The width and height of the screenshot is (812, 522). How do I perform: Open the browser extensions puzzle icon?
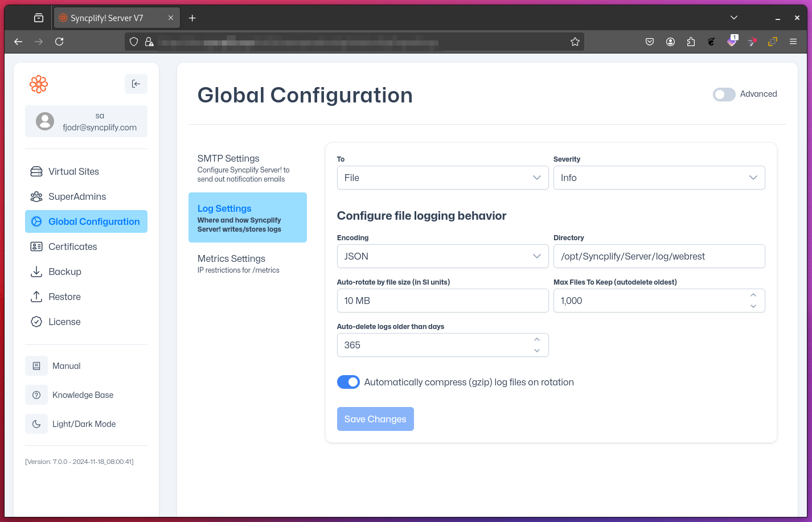691,42
